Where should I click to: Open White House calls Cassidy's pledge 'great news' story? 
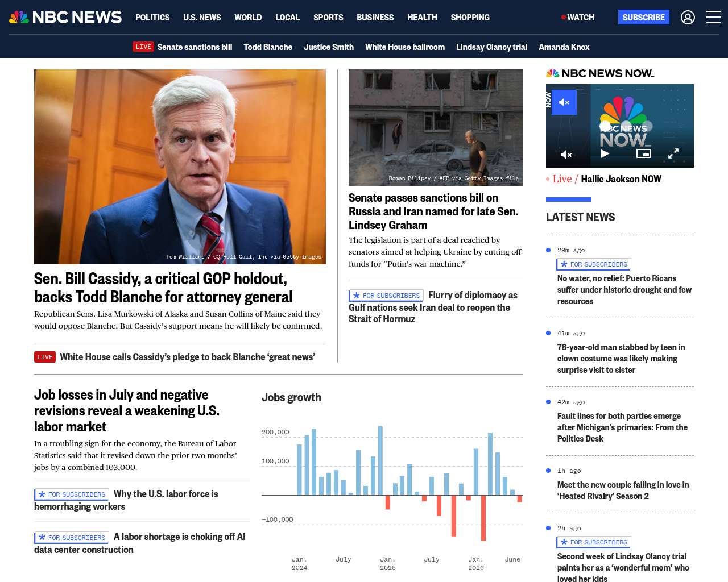188,357
